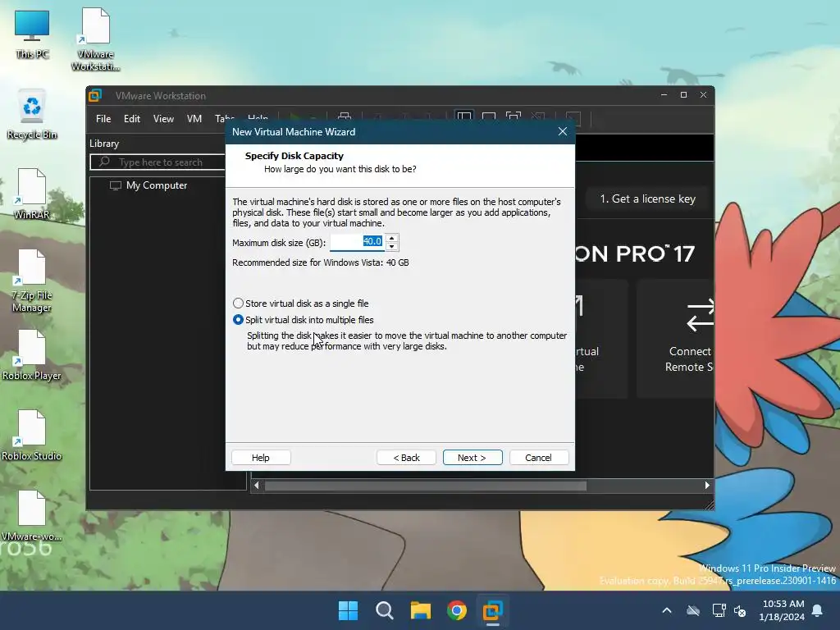
Task: Decrease maximum disk size with down arrow
Action: point(392,246)
